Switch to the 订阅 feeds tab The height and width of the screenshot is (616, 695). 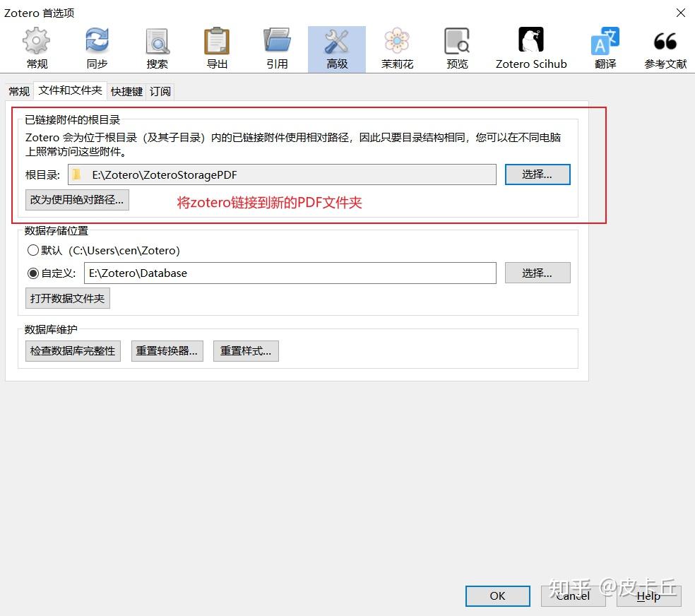pos(160,91)
